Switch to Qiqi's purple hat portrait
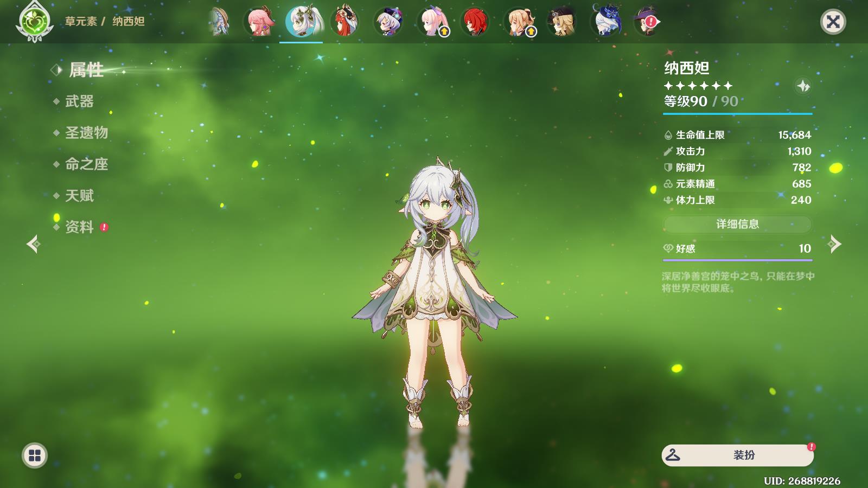The height and width of the screenshot is (488, 868). coord(388,22)
